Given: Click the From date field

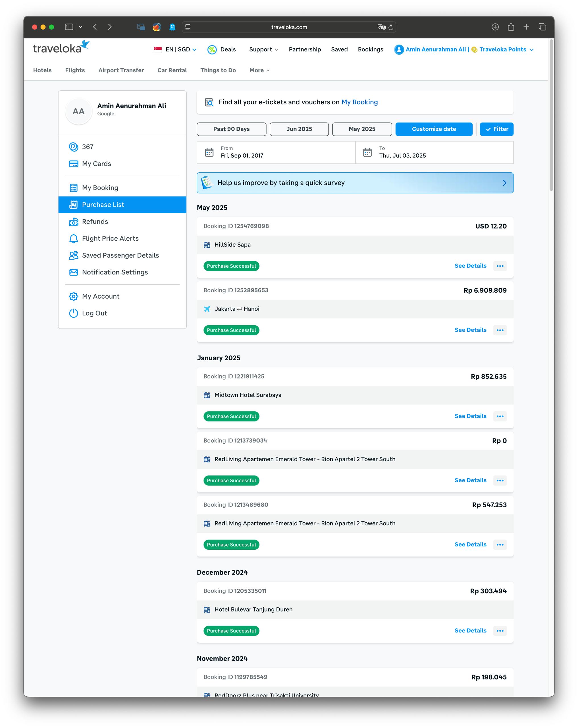Looking at the screenshot, I should (276, 152).
